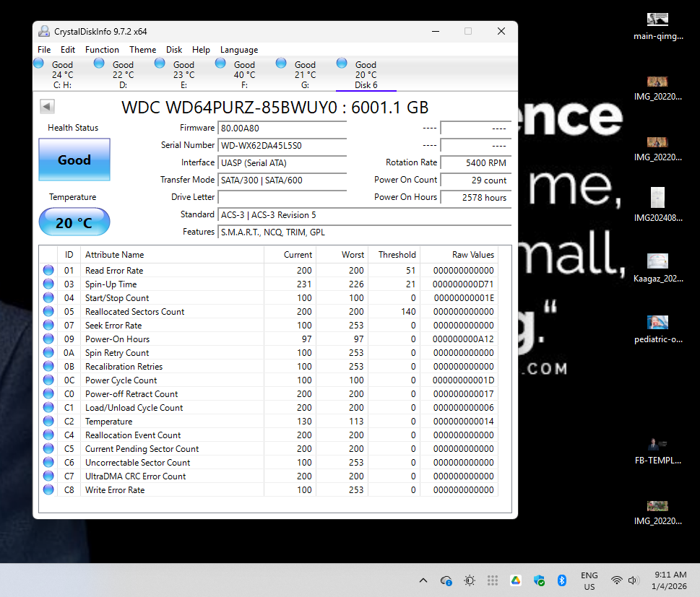Click the Serial Number field

click(x=282, y=145)
